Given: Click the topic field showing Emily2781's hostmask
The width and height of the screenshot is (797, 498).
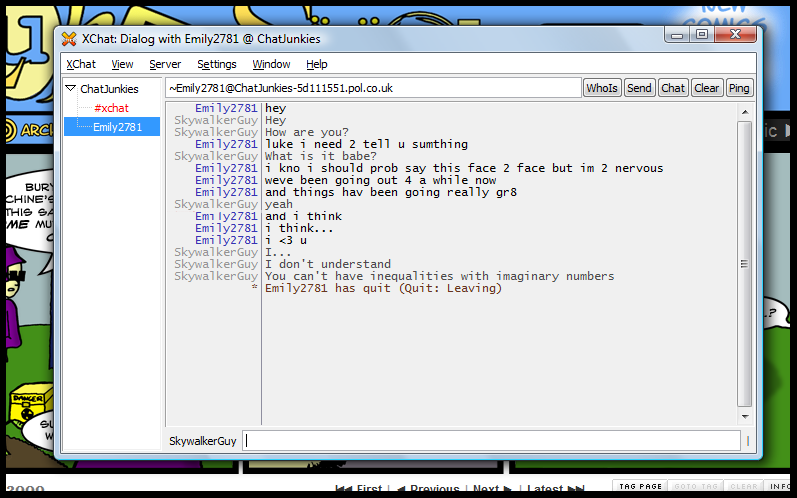Looking at the screenshot, I should (x=372, y=88).
